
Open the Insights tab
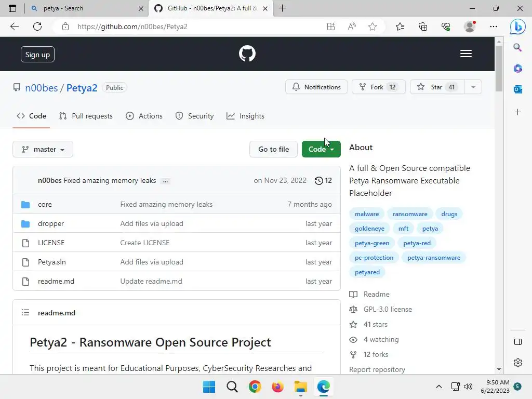pyautogui.click(x=245, y=116)
